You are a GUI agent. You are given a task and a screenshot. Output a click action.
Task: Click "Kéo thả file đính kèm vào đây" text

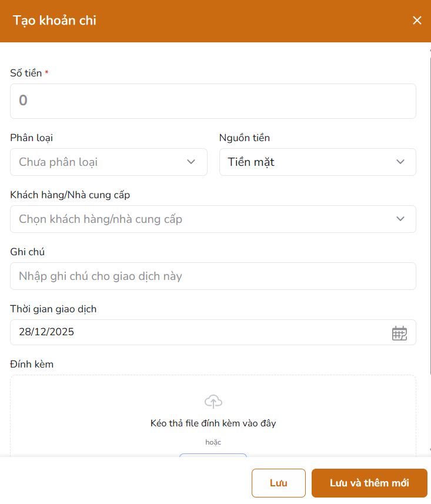click(x=213, y=422)
